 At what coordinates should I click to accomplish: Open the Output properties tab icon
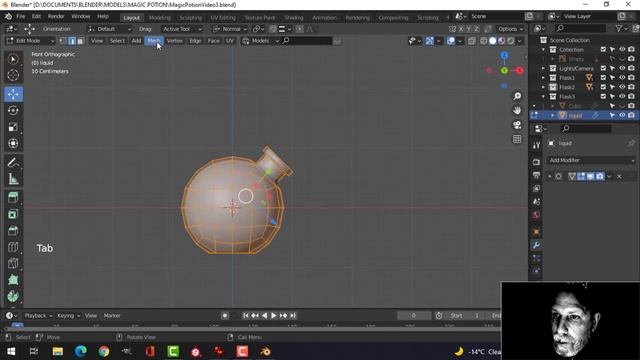536,175
